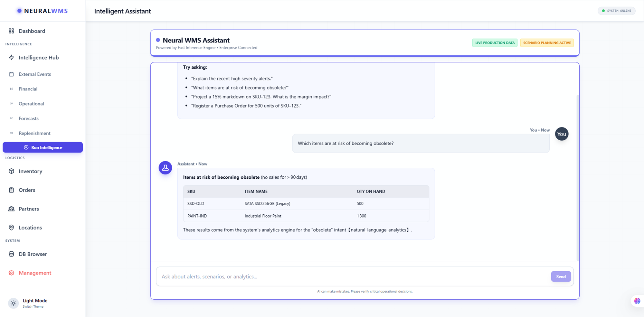This screenshot has height=317, width=644.
Task: Toggle Light Mode theme switcher
Action: click(x=13, y=303)
